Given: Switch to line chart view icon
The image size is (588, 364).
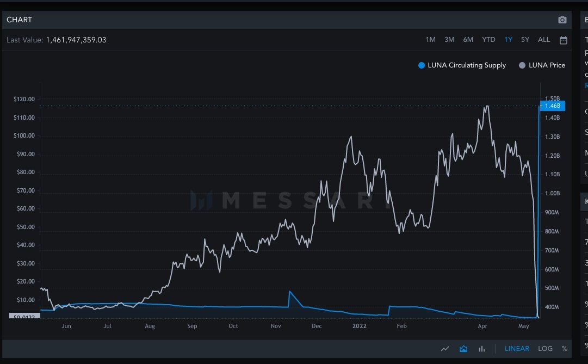Looking at the screenshot, I should click(445, 349).
